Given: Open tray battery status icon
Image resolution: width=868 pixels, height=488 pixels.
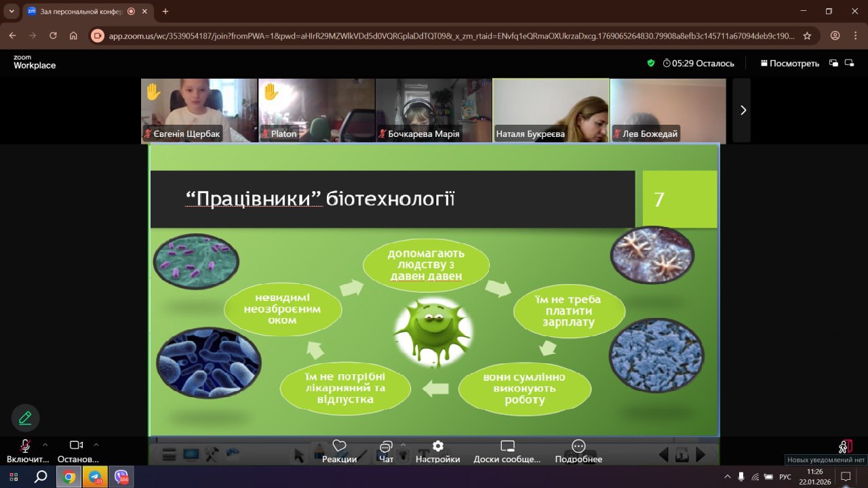Looking at the screenshot, I should click(x=768, y=477).
